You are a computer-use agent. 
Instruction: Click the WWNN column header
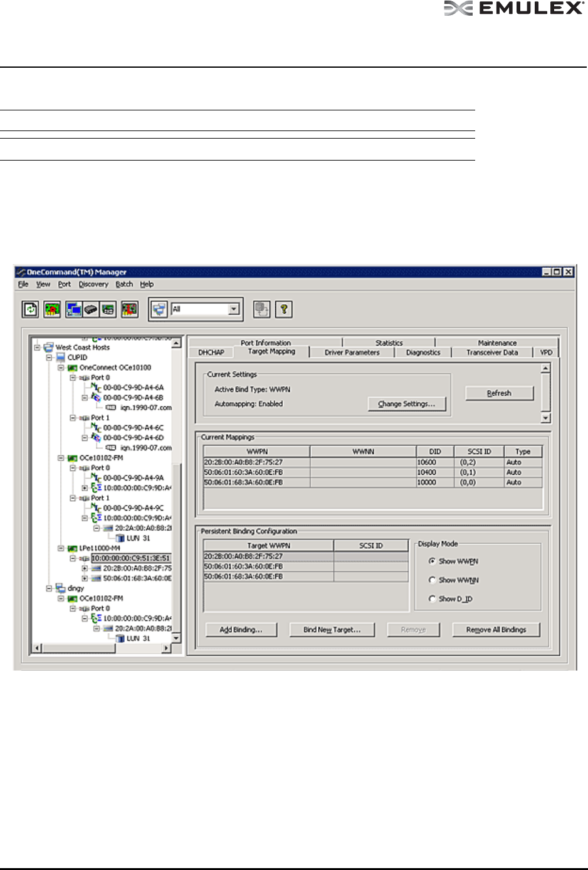[x=364, y=452]
